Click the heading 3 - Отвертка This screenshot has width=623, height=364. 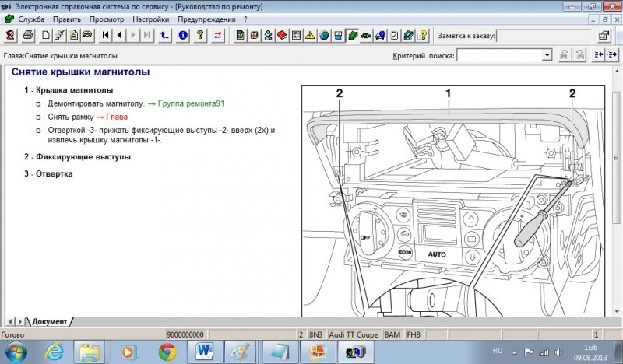point(48,174)
